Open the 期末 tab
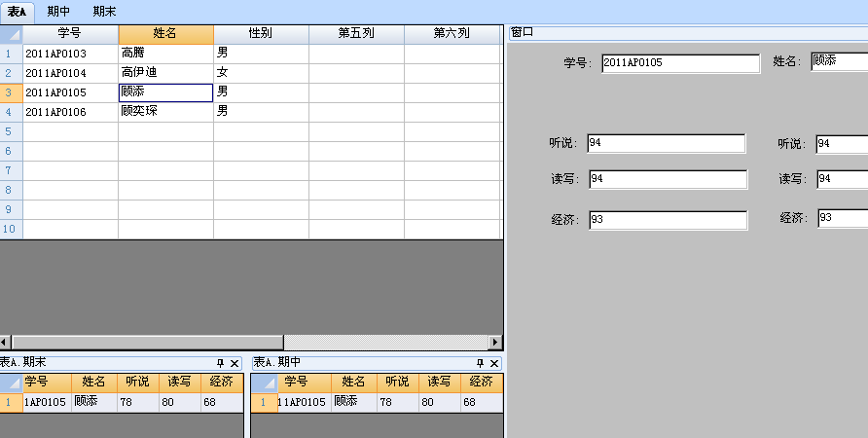Screen dimensions: 868x438 tap(105, 11)
